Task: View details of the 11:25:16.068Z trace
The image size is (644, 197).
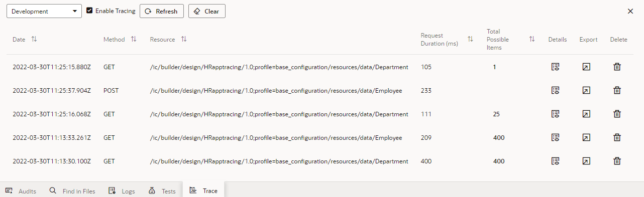Action: click(555, 114)
